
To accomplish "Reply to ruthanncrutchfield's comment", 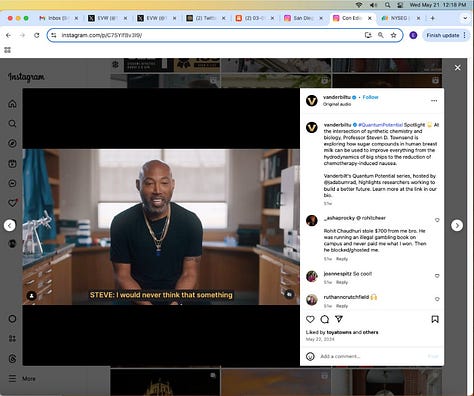I will [x=342, y=306].
